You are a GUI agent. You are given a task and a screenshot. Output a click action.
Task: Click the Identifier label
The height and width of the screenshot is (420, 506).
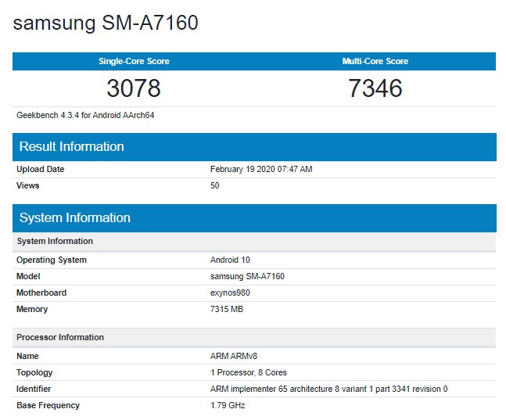(x=34, y=389)
